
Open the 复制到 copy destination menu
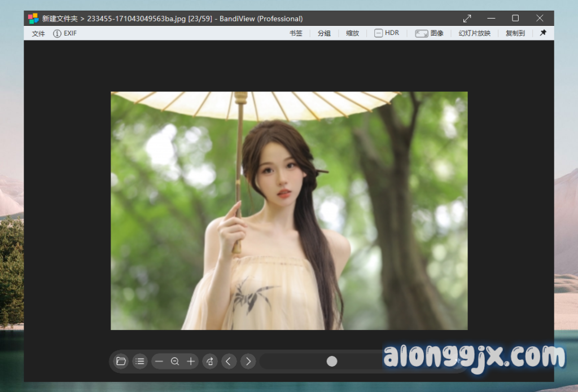click(515, 33)
